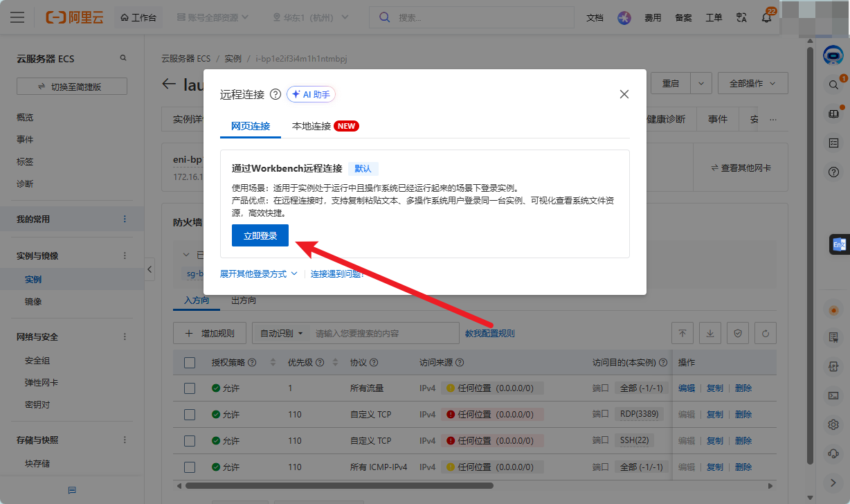
Task: Go back using the left arrow
Action: 169,84
